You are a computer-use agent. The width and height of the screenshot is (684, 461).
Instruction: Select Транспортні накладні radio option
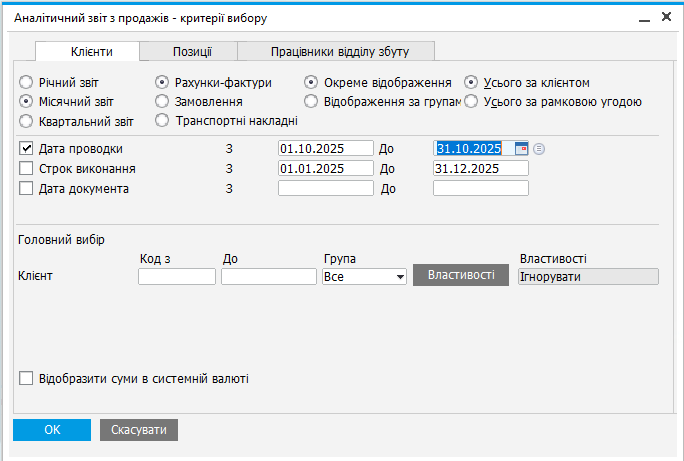[x=162, y=122]
